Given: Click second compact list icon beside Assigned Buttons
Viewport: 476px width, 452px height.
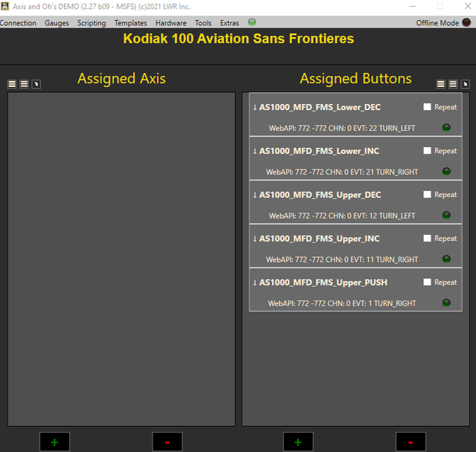Looking at the screenshot, I should [x=453, y=84].
